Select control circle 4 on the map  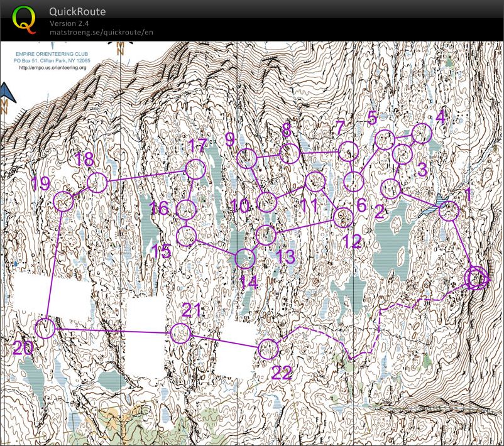coord(422,133)
